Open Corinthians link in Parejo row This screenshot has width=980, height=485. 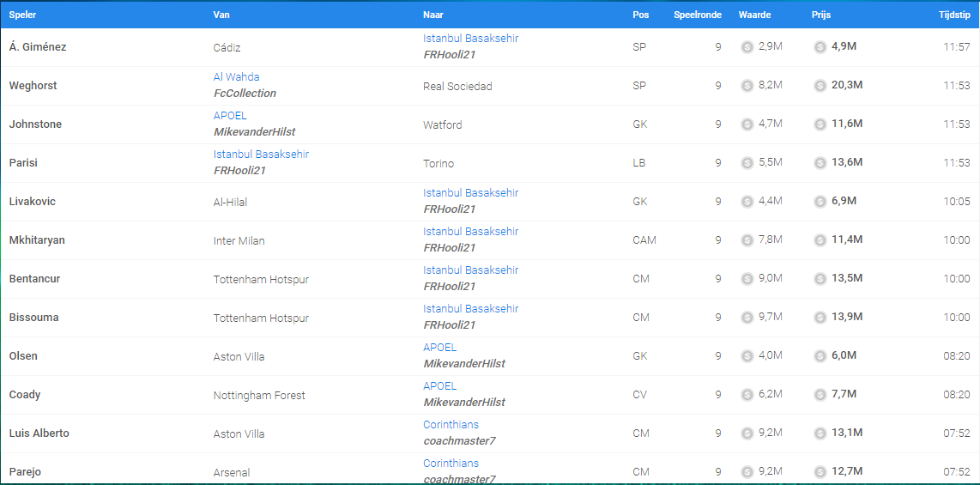pyautogui.click(x=451, y=464)
